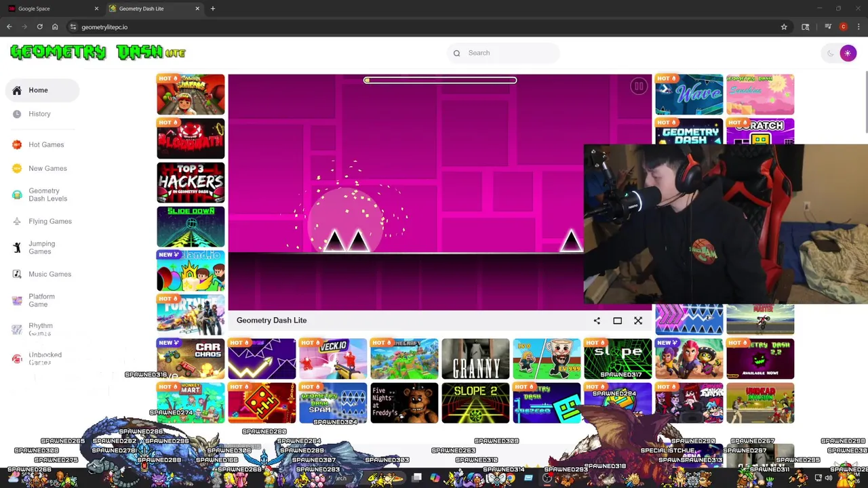The image size is (868, 488).
Task: Open the Monkey Mart game thumbnail
Action: coord(191,403)
